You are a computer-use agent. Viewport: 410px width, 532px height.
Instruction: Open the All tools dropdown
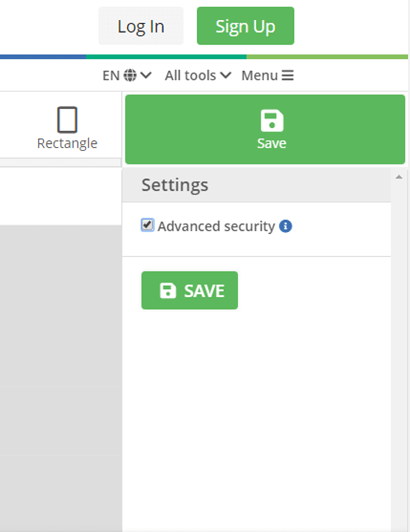pyautogui.click(x=191, y=75)
